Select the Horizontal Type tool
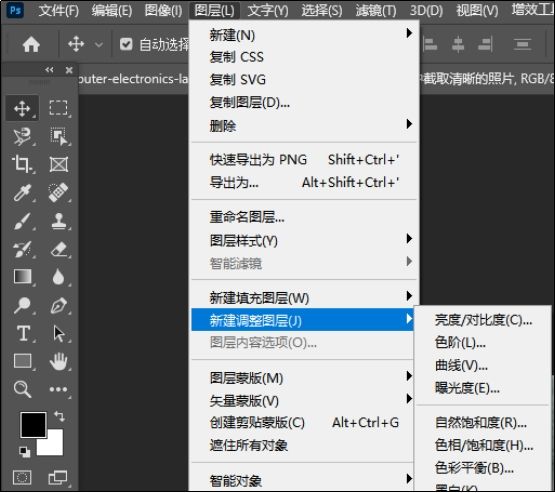555x493 pixels. 23,333
